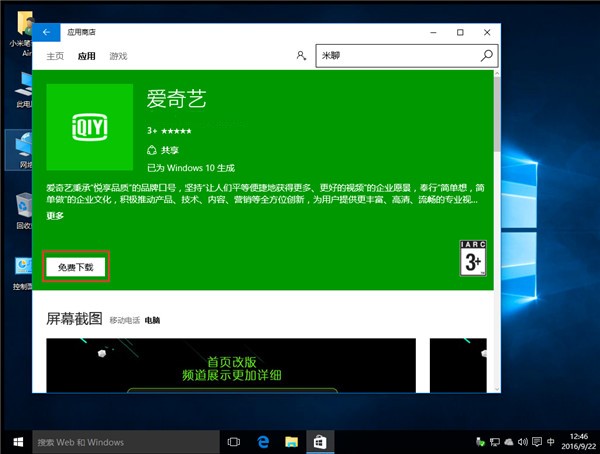Screen dimensions: 600x454
Task: Open the first screenshot thumbnail 首页改版
Action: (231, 365)
